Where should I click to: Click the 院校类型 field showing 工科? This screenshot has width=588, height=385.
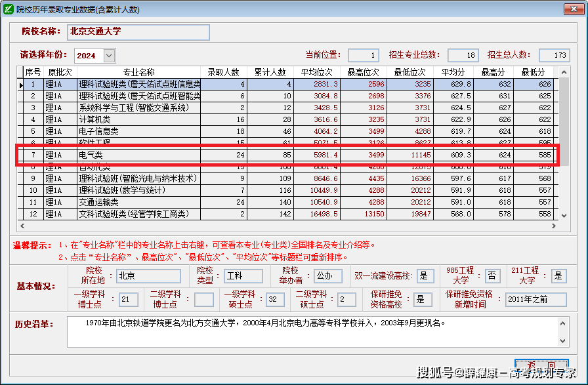[243, 276]
